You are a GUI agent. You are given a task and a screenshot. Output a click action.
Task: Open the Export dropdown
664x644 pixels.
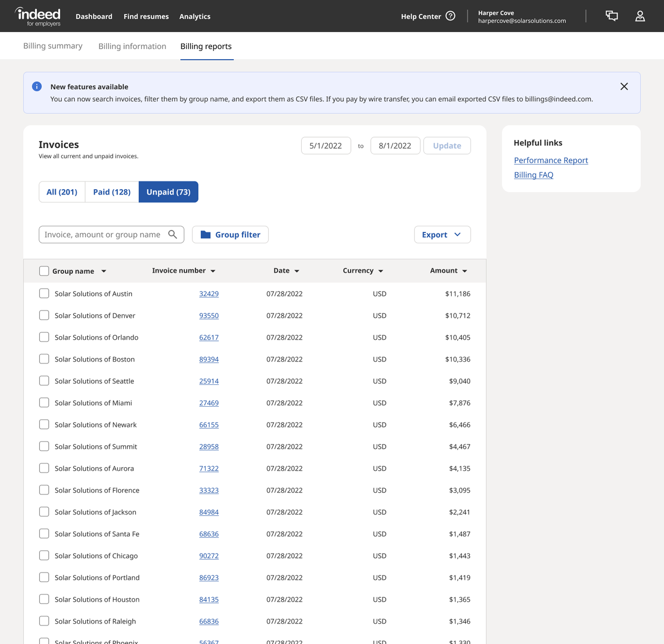pyautogui.click(x=442, y=235)
